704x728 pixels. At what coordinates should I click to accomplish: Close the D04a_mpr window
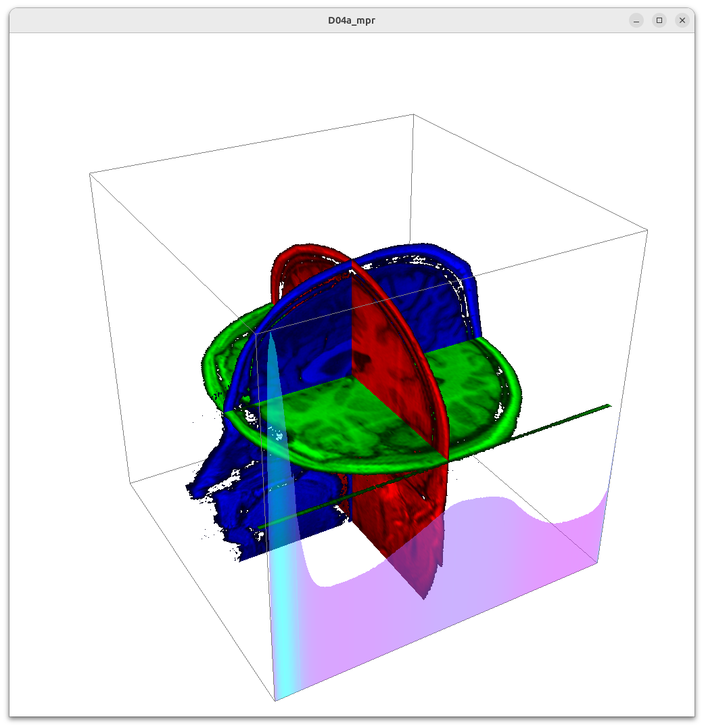click(682, 20)
